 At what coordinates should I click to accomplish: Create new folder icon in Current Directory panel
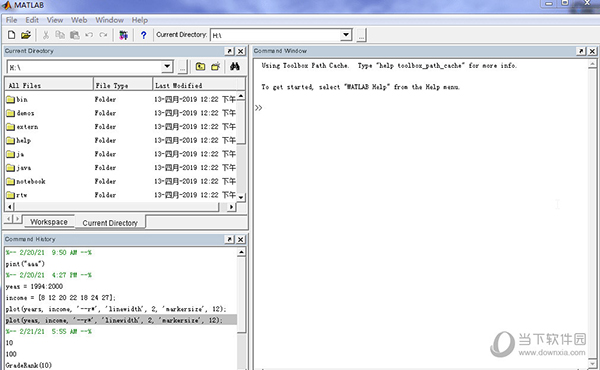coord(216,67)
